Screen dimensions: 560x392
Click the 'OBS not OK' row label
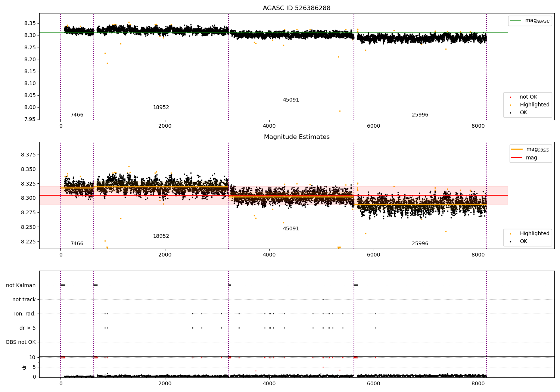pyautogui.click(x=21, y=342)
